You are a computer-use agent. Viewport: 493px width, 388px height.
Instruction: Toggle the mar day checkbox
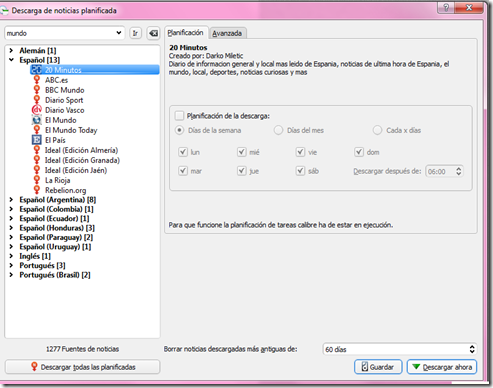pos(183,171)
